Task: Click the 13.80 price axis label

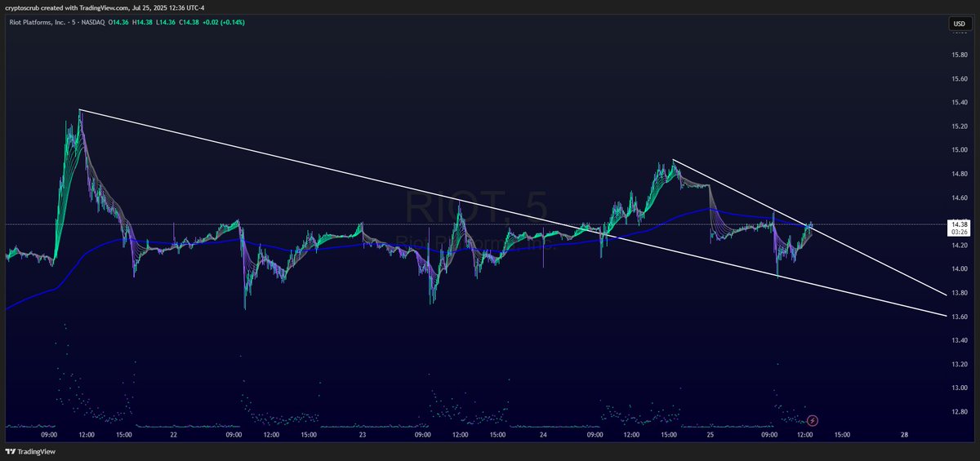Action: (x=960, y=292)
